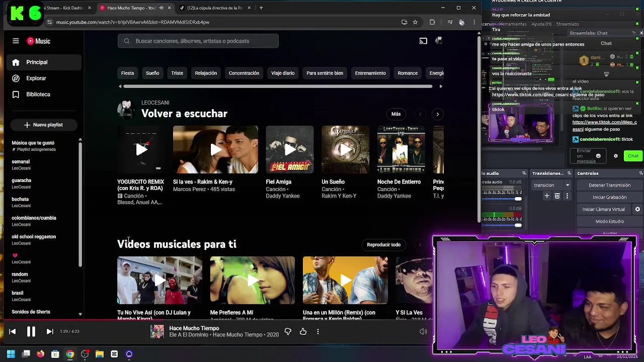Close the Hace Mucho Tiempo tab
This screenshot has width=644, height=362.
point(170,8)
